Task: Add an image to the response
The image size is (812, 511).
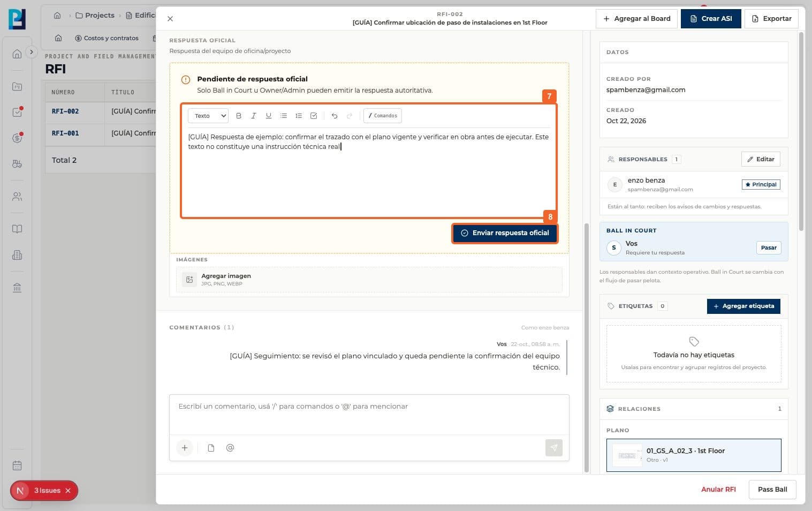Action: [369, 280]
